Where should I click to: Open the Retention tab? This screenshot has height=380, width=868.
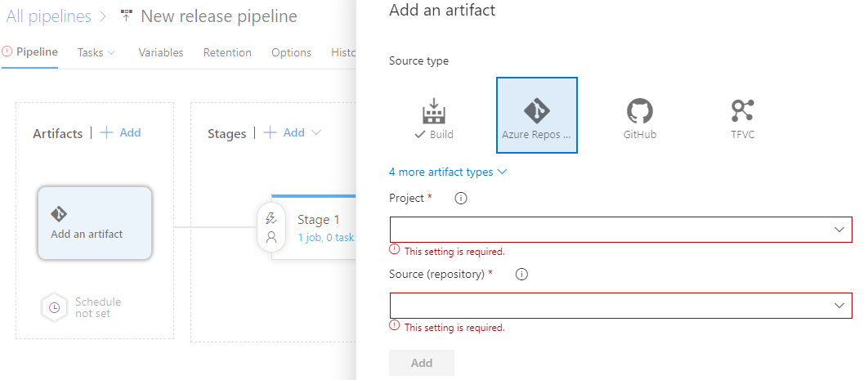coord(227,52)
